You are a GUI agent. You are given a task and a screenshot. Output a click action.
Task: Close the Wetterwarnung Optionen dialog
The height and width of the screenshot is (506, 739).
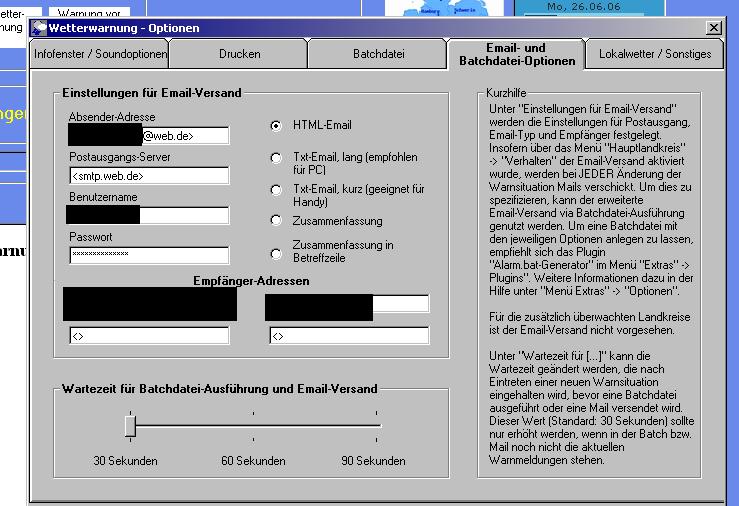tap(712, 28)
